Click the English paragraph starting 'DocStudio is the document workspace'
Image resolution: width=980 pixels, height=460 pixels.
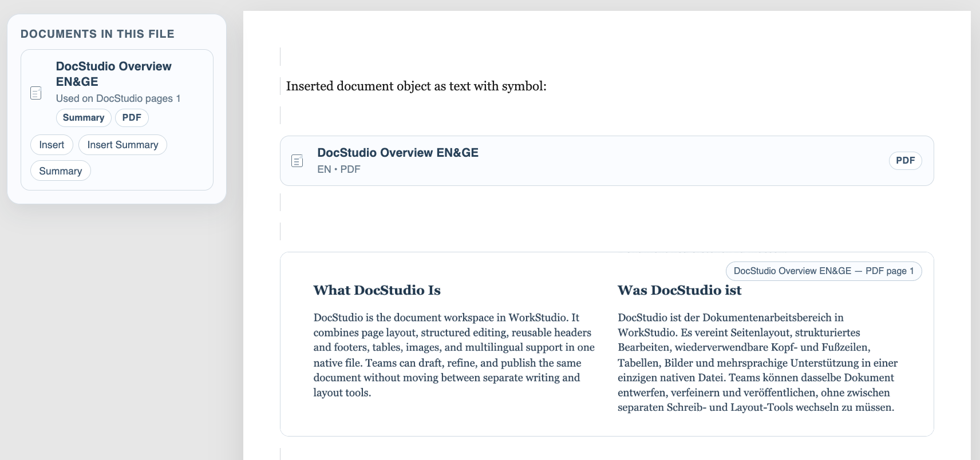tap(455, 355)
